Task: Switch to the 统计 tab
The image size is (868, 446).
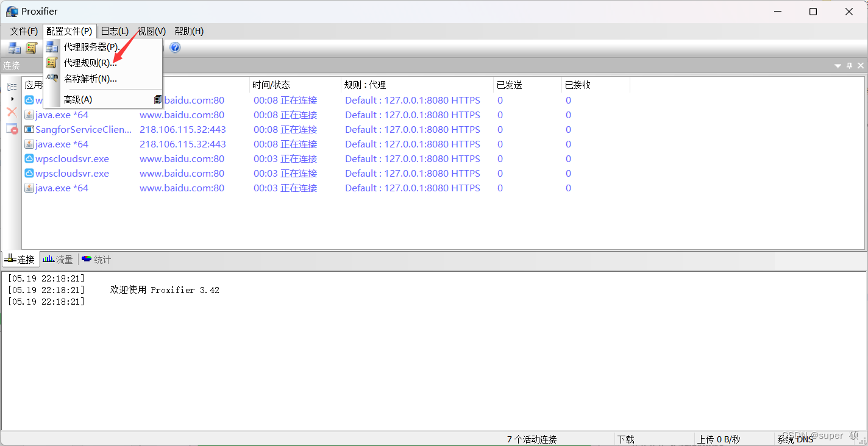Action: click(x=97, y=260)
